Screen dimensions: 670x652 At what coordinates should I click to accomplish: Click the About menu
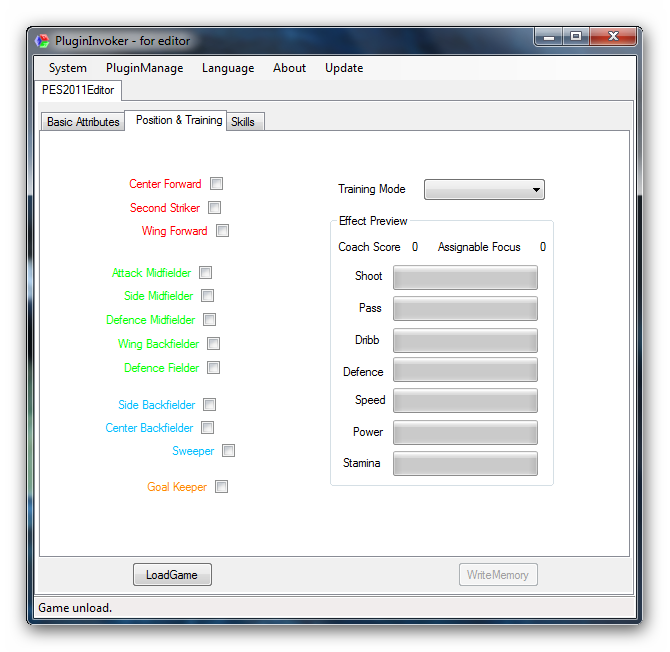point(289,68)
